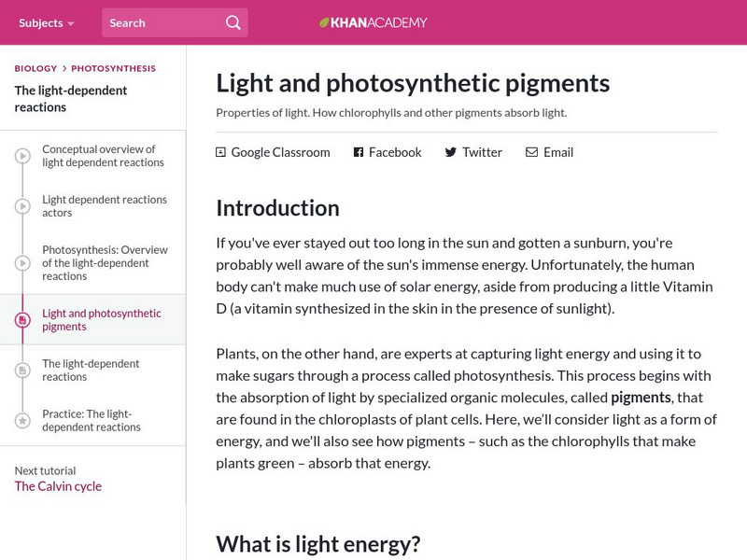The image size is (747, 560).
Task: Click the Khan Academy leaf logo
Action: pyautogui.click(x=324, y=22)
